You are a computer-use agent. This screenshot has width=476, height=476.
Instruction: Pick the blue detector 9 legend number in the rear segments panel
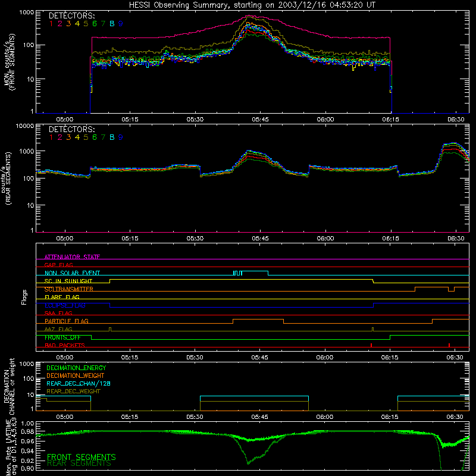(x=121, y=137)
